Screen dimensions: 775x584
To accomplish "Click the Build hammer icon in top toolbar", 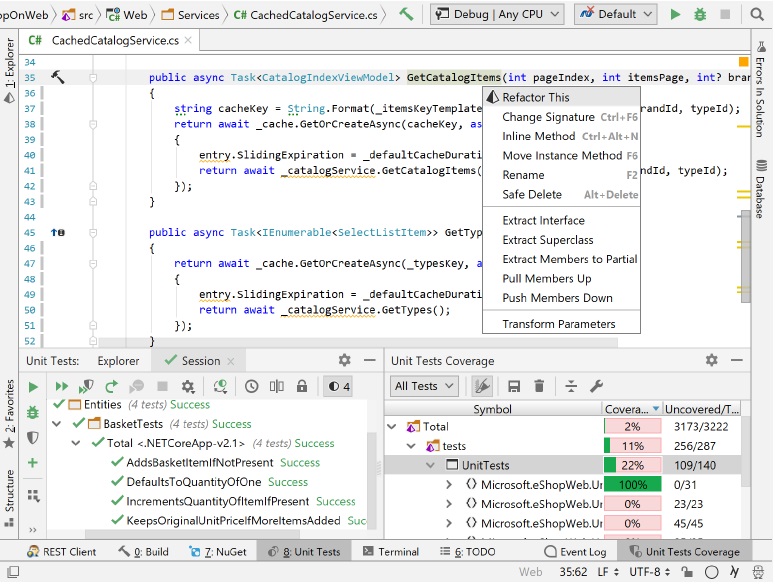I will [405, 14].
